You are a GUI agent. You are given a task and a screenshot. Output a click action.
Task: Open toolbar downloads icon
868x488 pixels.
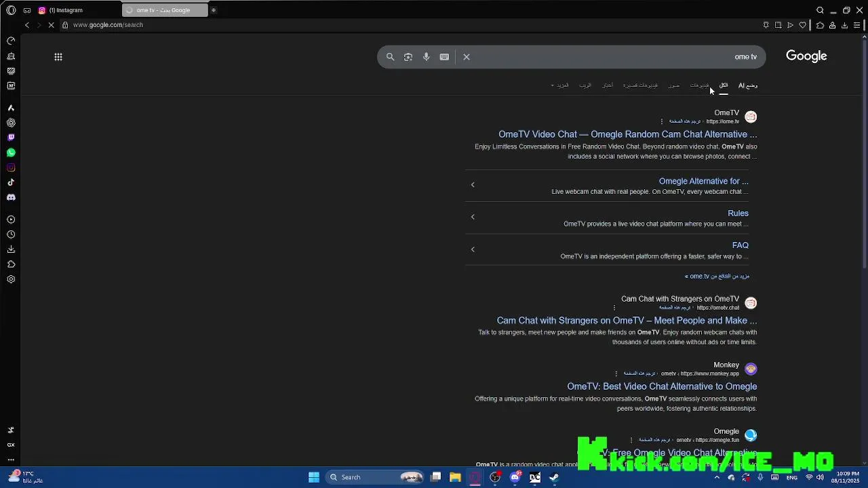844,25
